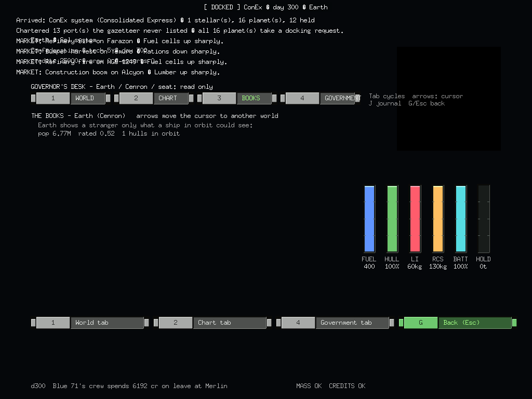Click the empty HOLD gauge bar

(x=484, y=219)
